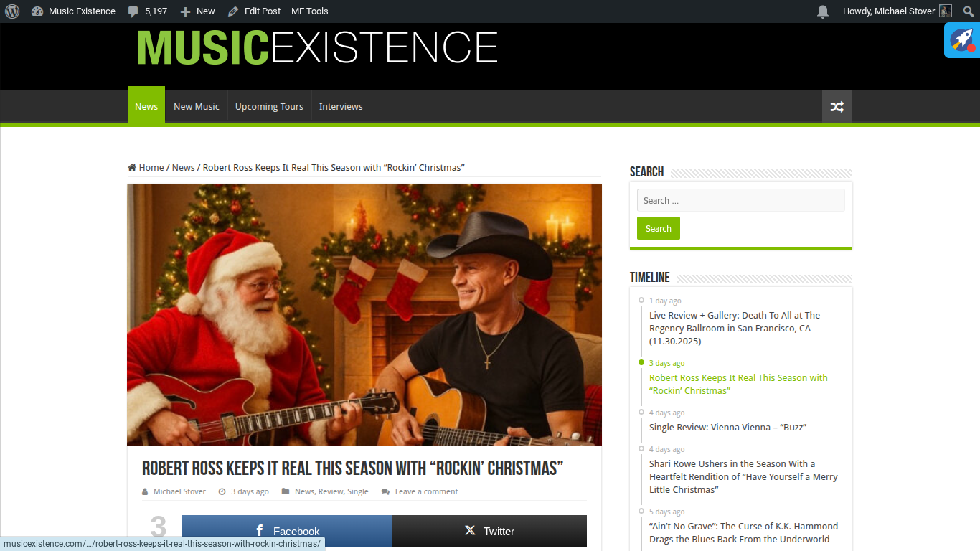
Task: Click the green Search button
Action: tap(659, 229)
